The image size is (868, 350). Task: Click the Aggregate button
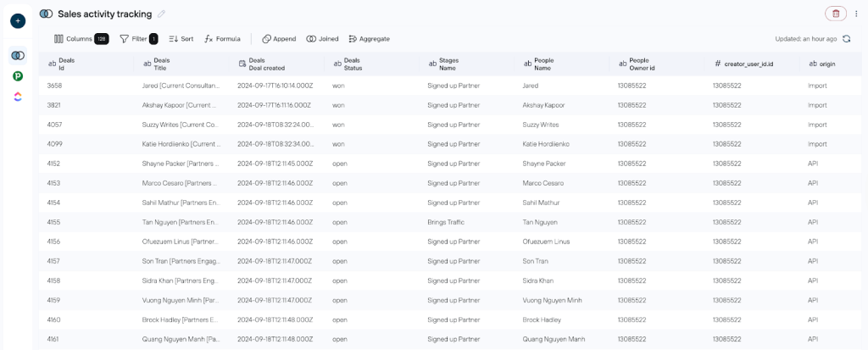pyautogui.click(x=369, y=39)
